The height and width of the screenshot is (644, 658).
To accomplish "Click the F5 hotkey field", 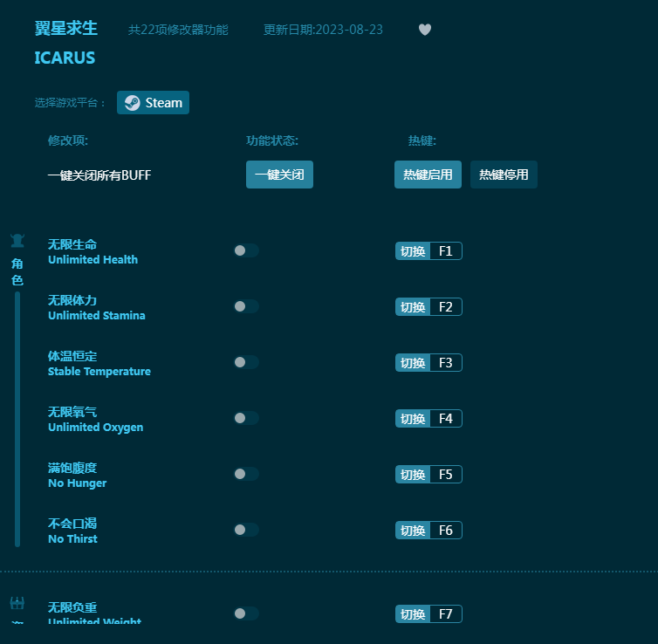I will pos(446,474).
